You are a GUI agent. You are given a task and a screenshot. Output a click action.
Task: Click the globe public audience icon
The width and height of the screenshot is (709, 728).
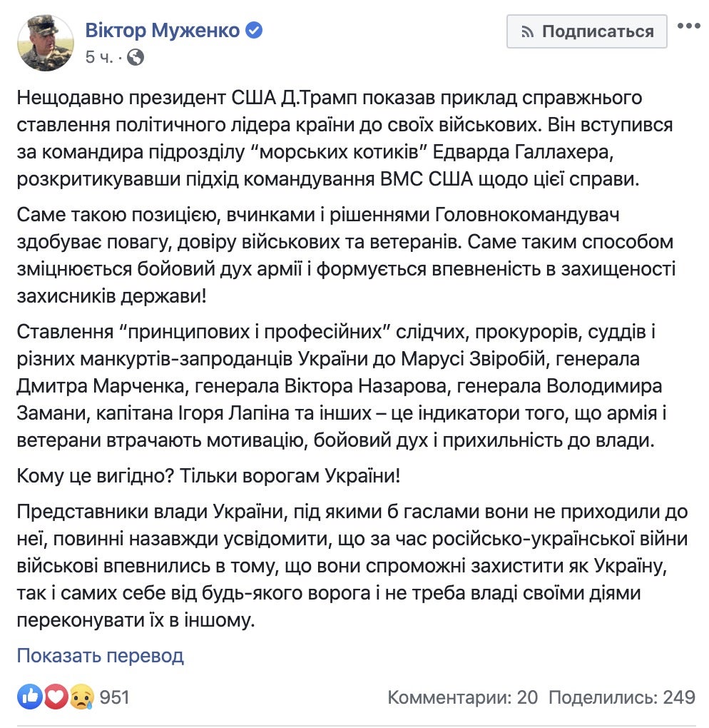coord(136,57)
